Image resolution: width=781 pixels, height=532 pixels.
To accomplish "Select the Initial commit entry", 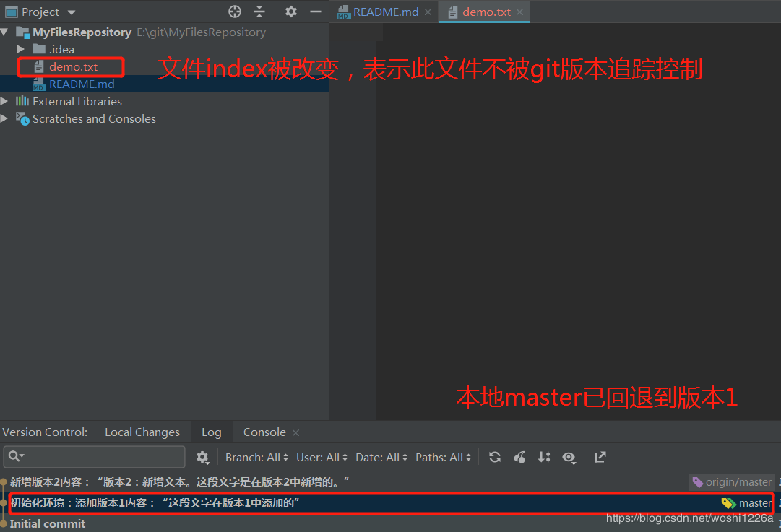I will pos(48,523).
